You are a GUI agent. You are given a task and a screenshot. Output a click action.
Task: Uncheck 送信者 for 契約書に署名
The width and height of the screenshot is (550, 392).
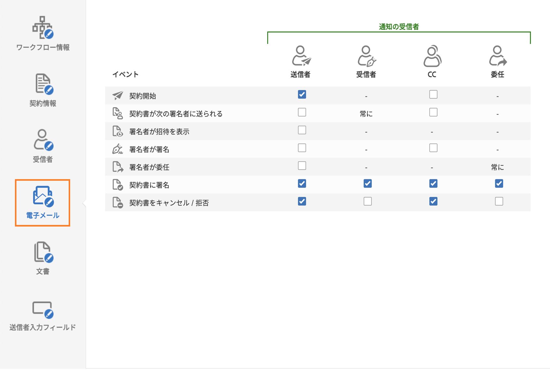(x=302, y=183)
